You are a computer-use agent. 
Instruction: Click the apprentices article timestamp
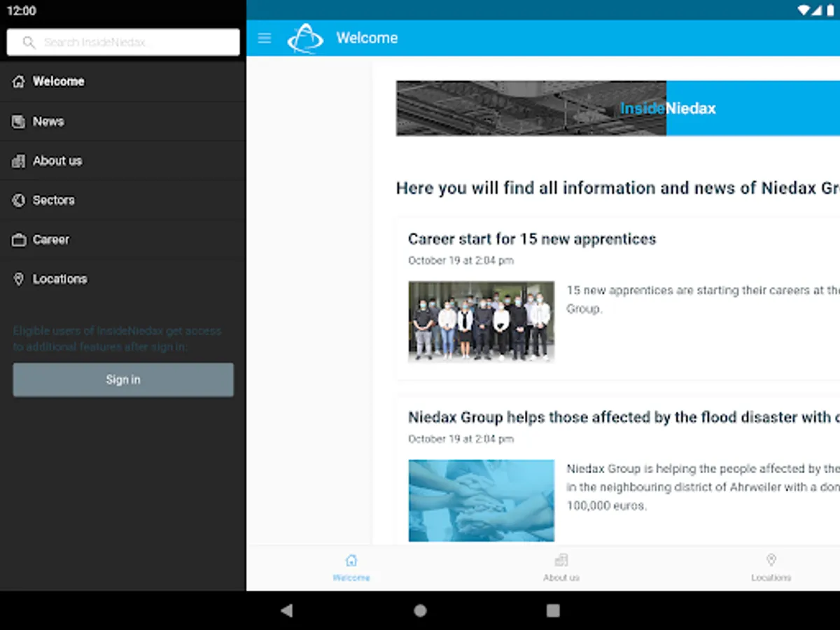(461, 260)
